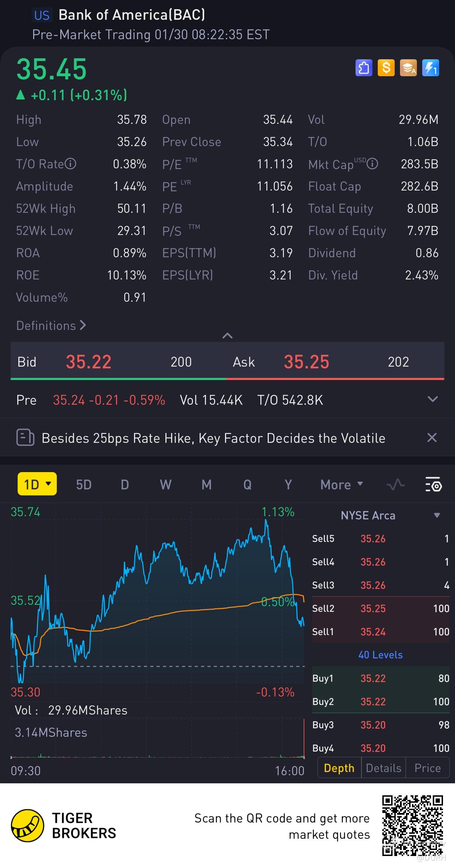The height and width of the screenshot is (868, 455).
Task: Select the Buy1 order book row
Action: (x=381, y=678)
